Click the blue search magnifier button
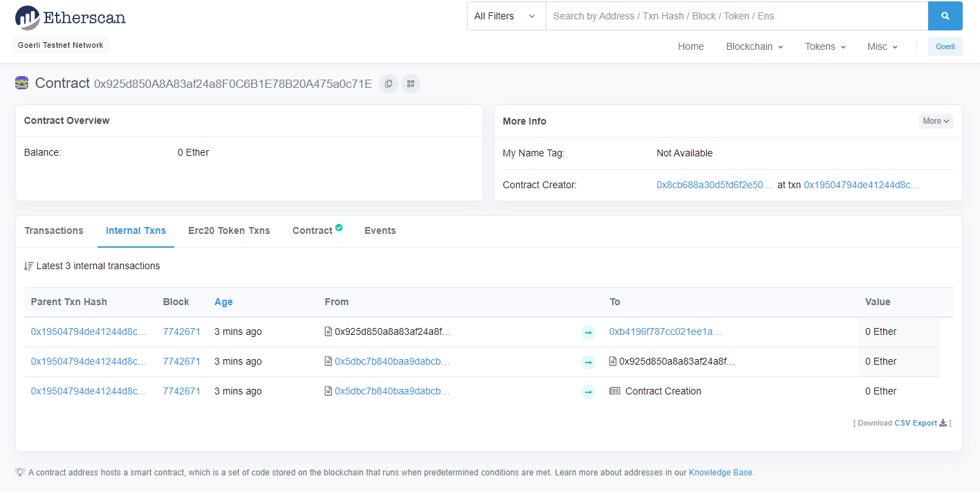 coord(945,16)
